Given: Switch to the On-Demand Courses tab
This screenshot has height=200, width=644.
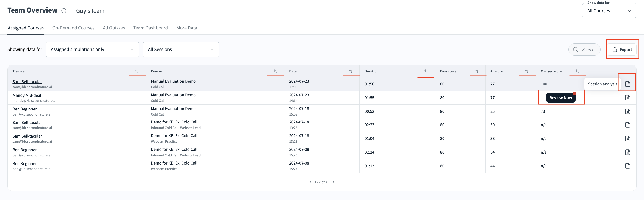Looking at the screenshot, I should click(x=73, y=28).
